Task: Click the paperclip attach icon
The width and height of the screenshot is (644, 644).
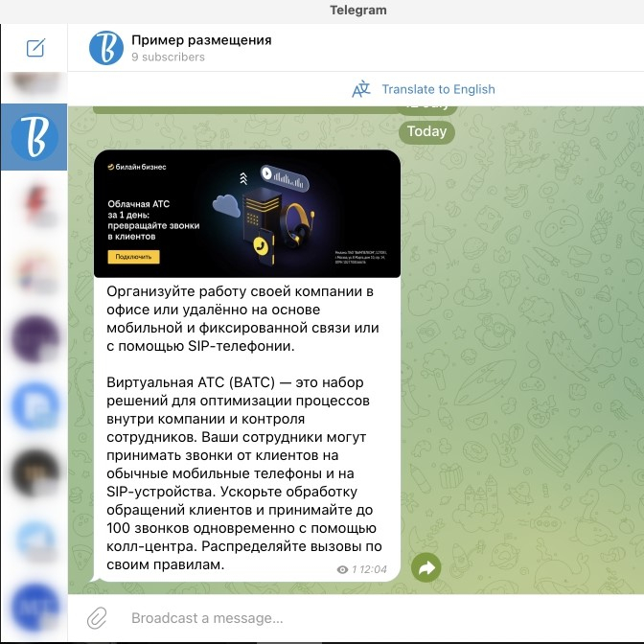Action: (x=97, y=618)
